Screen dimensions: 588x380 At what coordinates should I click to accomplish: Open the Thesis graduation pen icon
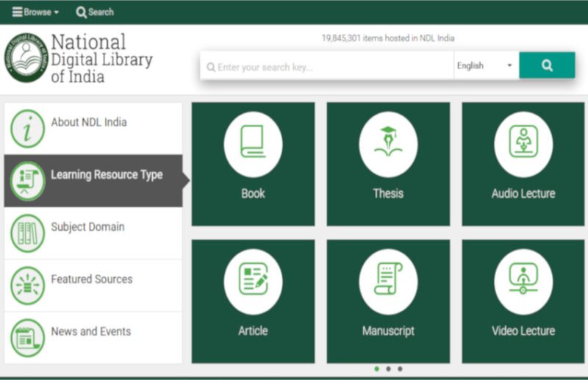click(388, 145)
